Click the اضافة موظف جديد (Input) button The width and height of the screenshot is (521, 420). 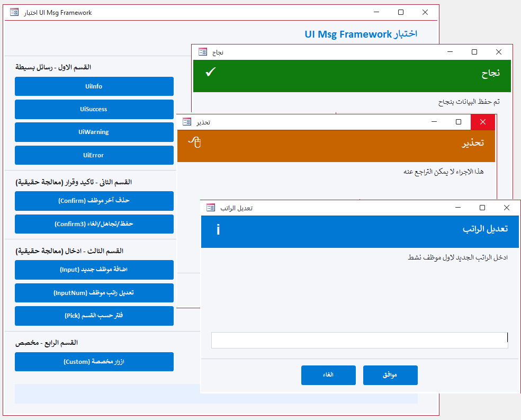click(x=94, y=270)
